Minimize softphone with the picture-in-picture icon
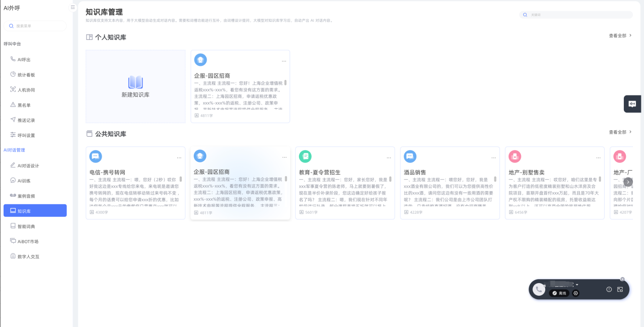This screenshot has width=644, height=327. point(620,289)
